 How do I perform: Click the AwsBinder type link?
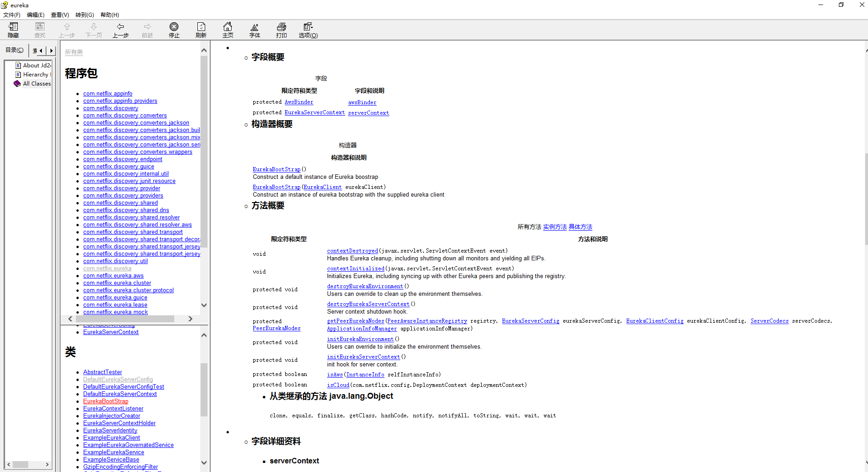click(299, 102)
